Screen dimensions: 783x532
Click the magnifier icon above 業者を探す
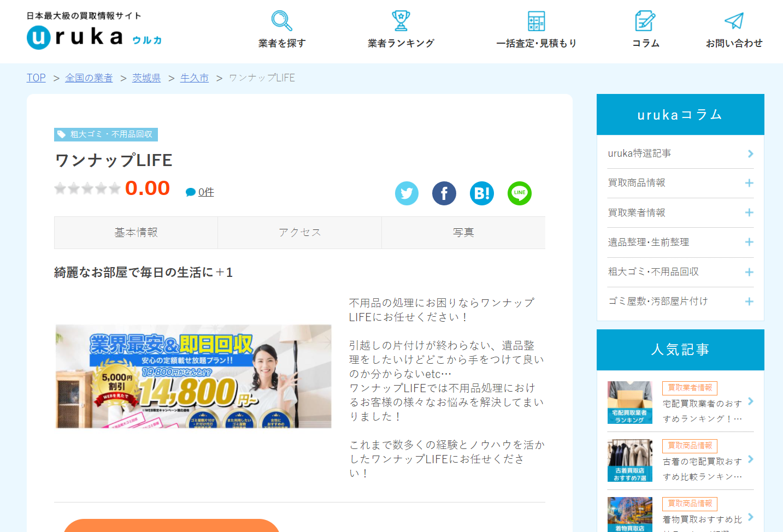[x=282, y=21]
